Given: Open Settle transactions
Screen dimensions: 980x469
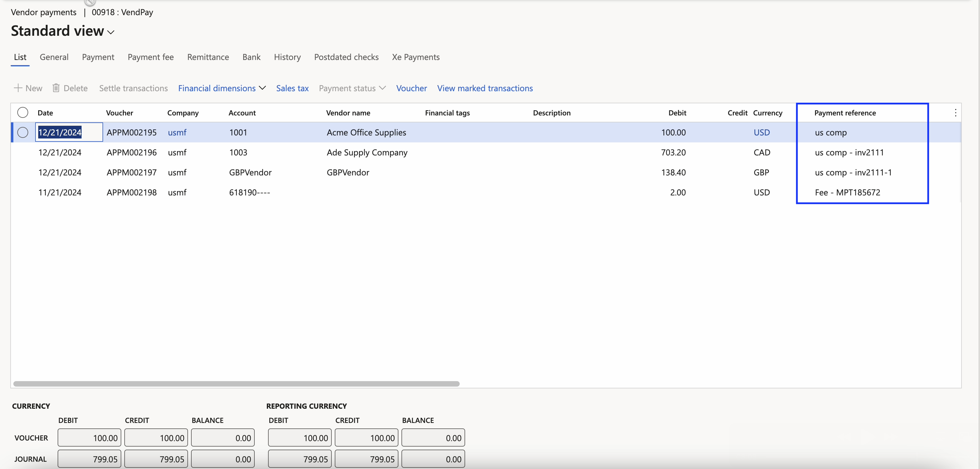Looking at the screenshot, I should (x=133, y=88).
